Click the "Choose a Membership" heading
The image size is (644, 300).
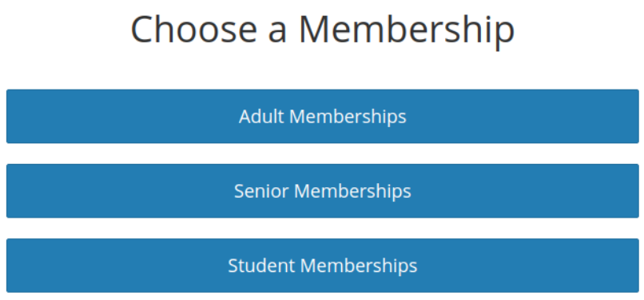point(323,30)
